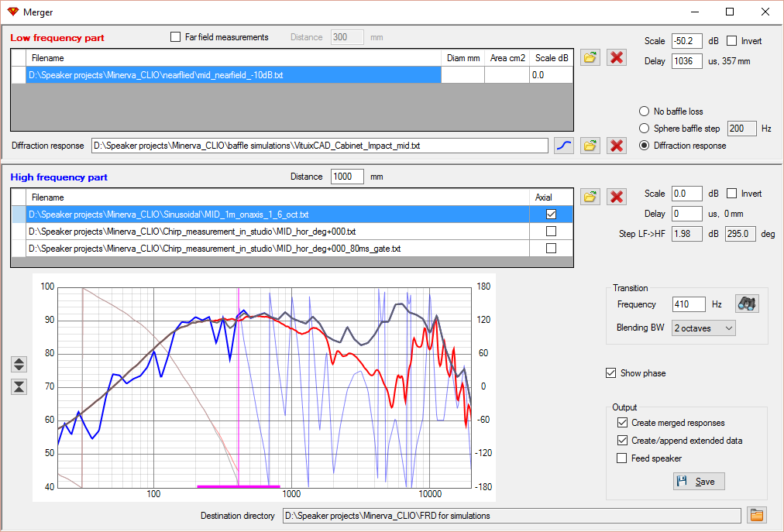The width and height of the screenshot is (784, 532).
Task: Remove low frequency file with red X
Action: point(617,57)
